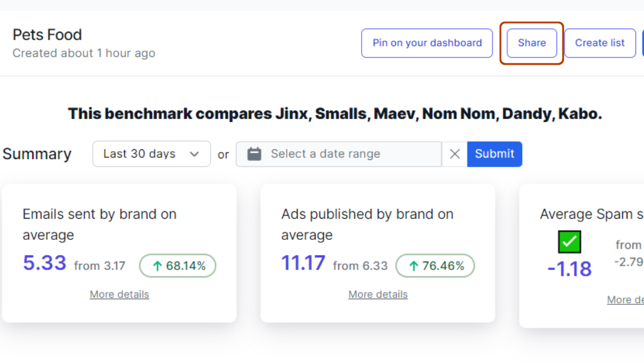Click the Summary heading
This screenshot has height=362, width=644.
37,154
